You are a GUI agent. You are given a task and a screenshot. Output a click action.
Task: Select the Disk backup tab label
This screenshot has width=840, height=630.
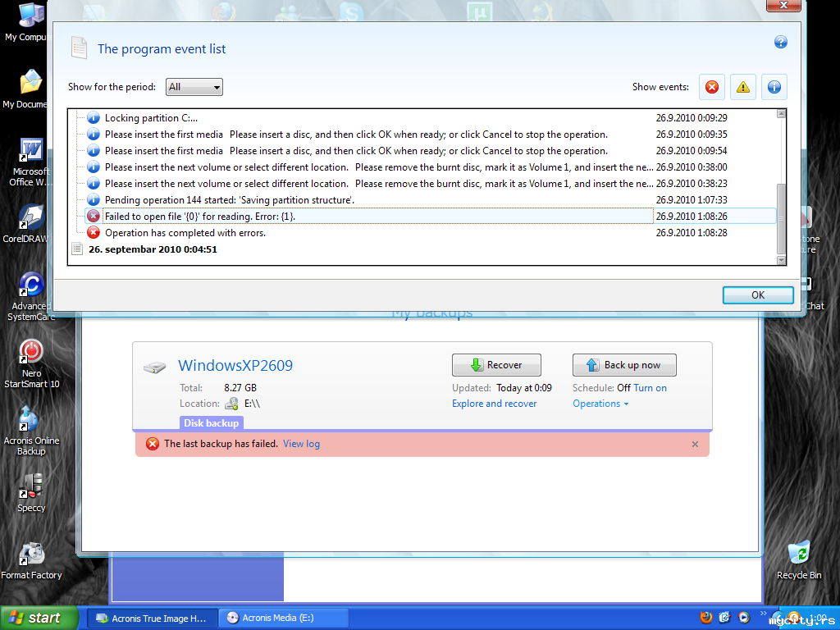(211, 423)
